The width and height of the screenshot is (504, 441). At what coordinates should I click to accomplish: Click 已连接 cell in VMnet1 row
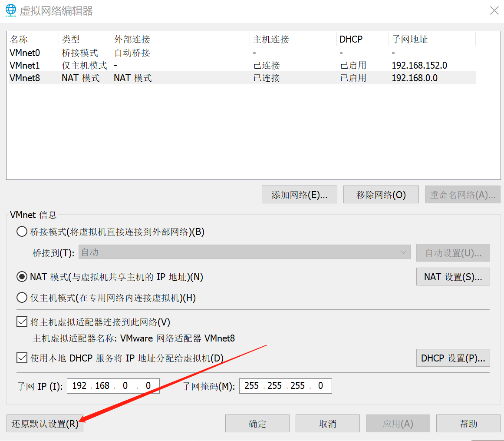[x=267, y=65]
